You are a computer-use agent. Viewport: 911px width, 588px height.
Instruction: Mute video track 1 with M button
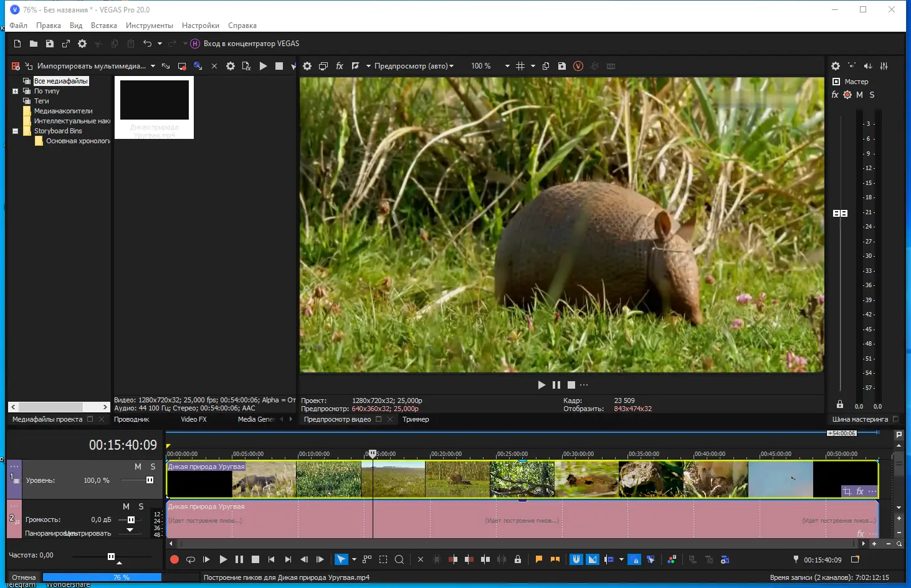pyautogui.click(x=138, y=467)
